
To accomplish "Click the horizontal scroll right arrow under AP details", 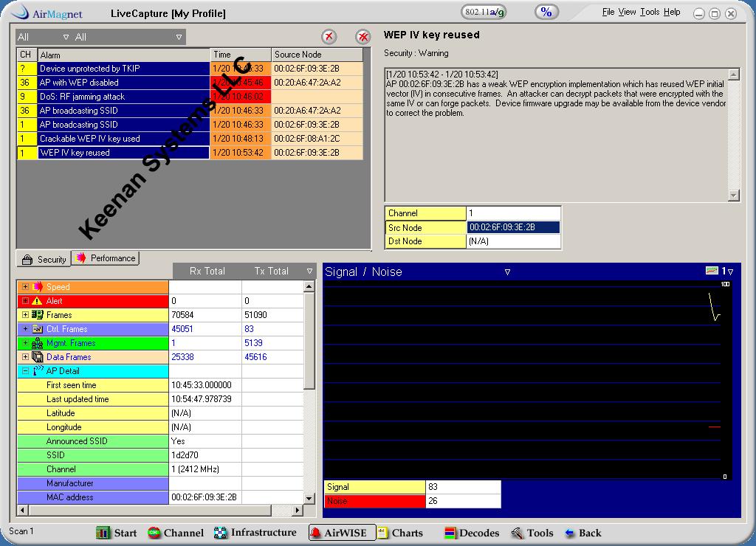I will [x=298, y=509].
